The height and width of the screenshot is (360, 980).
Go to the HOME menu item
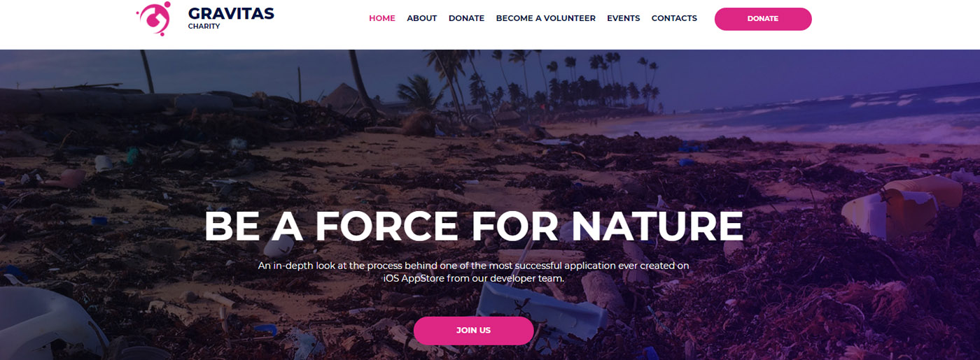click(382, 18)
